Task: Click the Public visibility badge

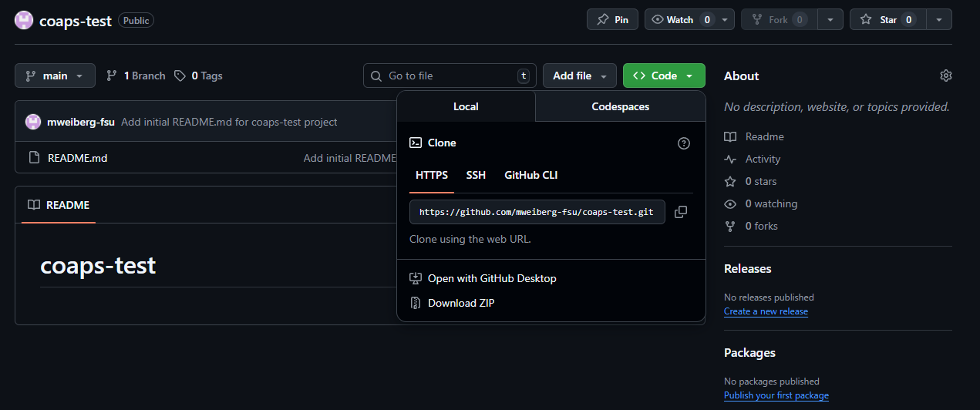Action: [x=136, y=21]
